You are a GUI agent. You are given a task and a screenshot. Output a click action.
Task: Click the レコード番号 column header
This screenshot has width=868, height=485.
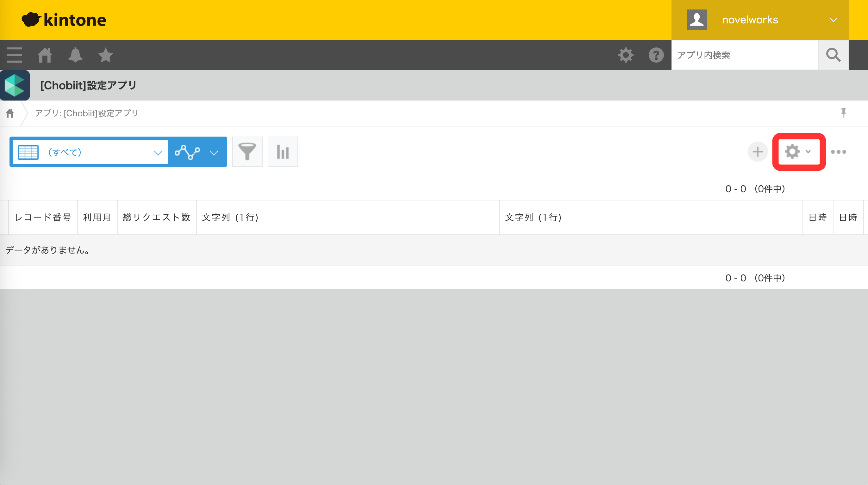click(43, 218)
